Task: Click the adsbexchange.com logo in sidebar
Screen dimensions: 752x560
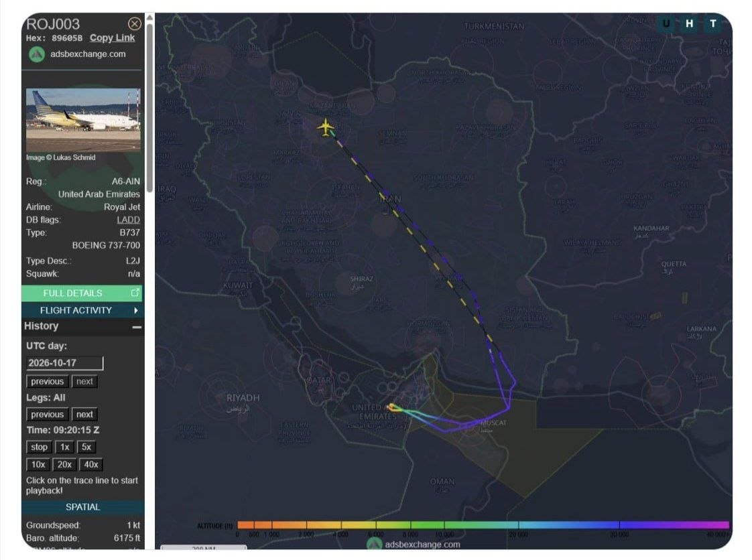Action: click(37, 54)
